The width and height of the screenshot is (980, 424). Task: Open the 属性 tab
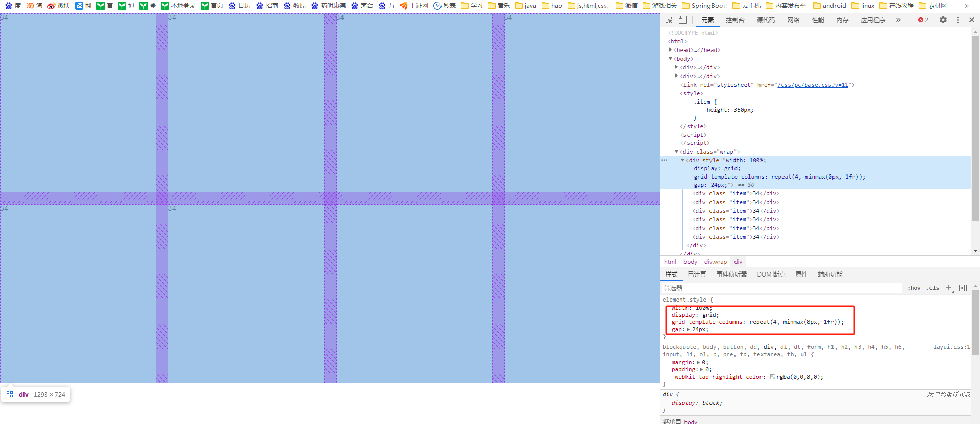801,274
